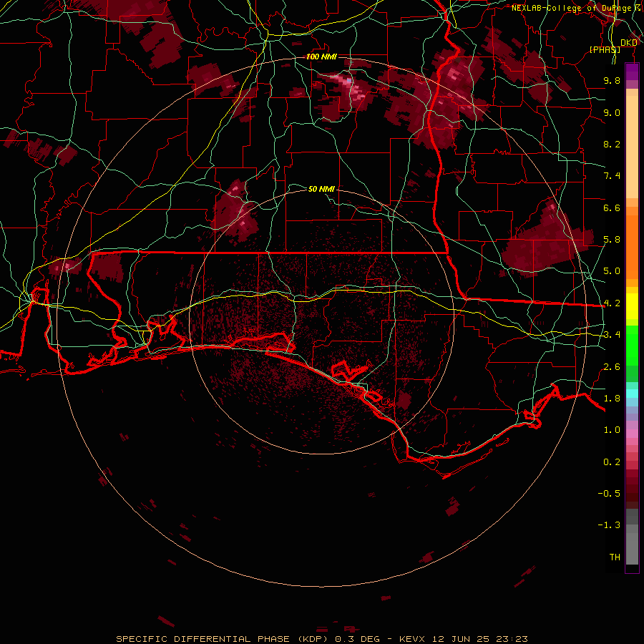Click the green segment of the color bar

632,353
